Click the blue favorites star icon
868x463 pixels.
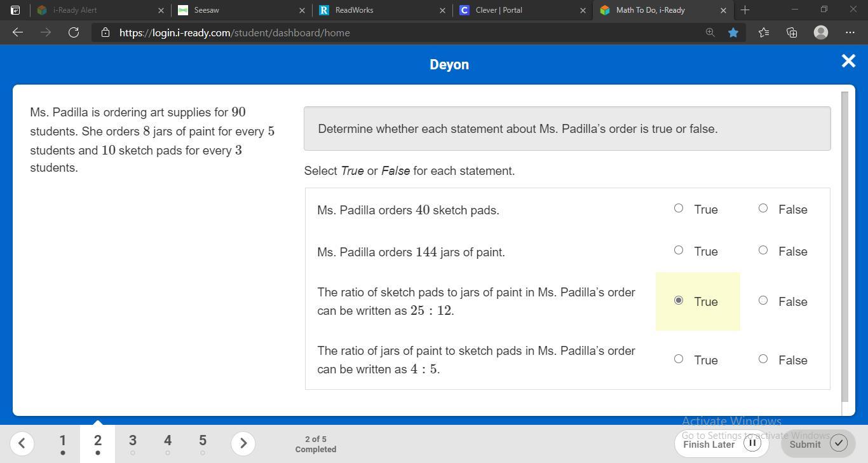click(733, 32)
